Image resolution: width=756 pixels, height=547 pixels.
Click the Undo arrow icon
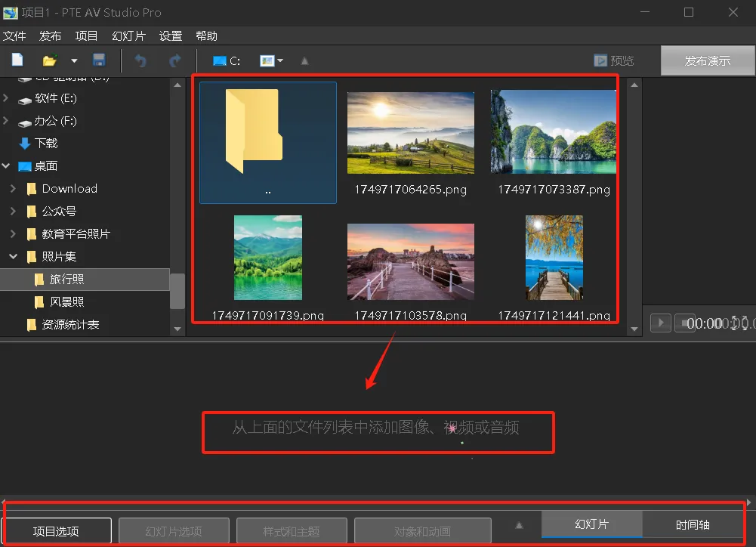pyautogui.click(x=140, y=60)
